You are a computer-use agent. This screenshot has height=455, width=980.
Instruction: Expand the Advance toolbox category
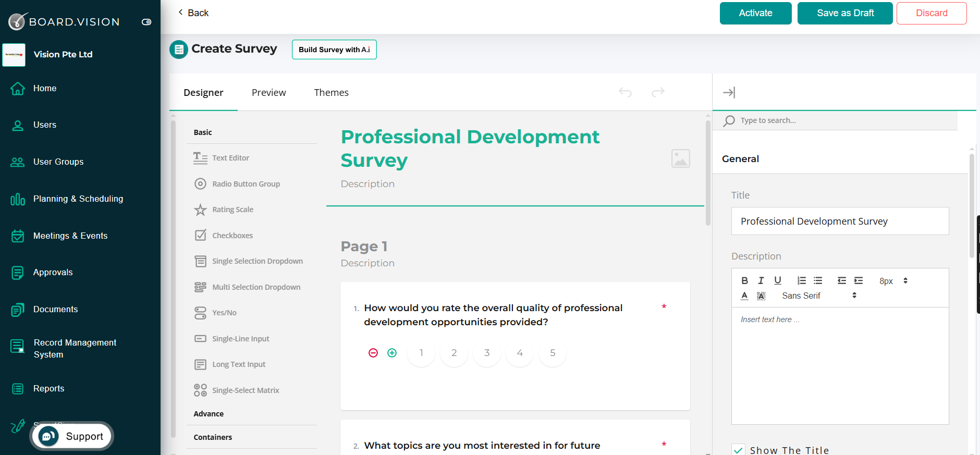(209, 414)
